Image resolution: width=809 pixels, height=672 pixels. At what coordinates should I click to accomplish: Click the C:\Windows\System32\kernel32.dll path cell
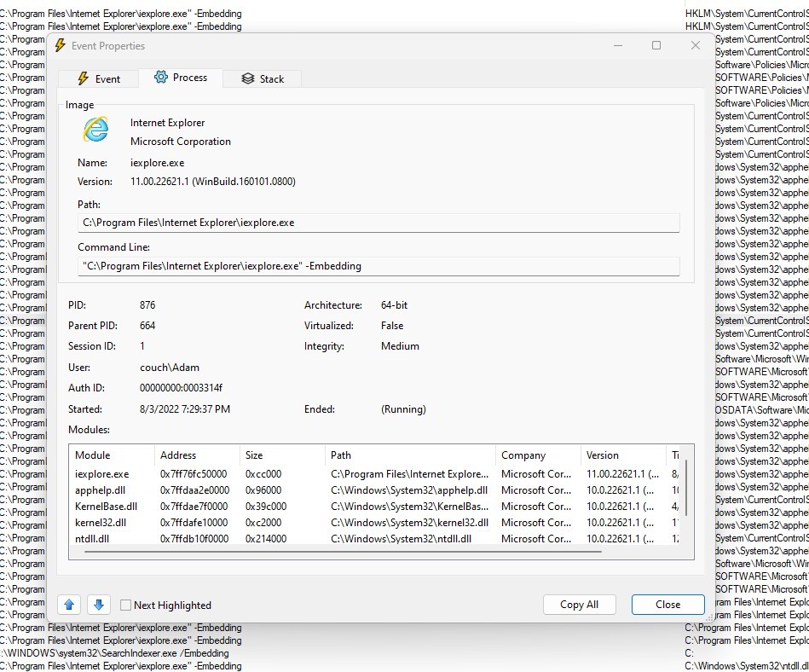(410, 522)
